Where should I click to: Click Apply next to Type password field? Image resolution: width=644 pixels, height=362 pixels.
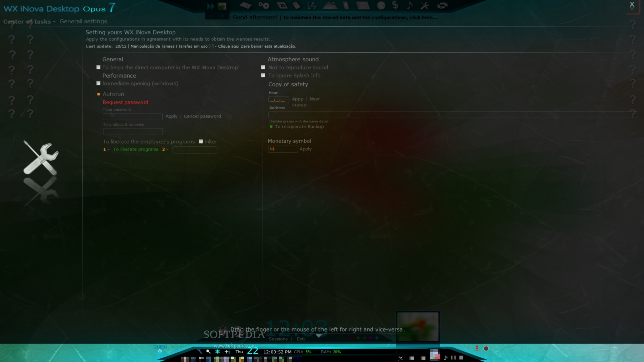point(171,116)
